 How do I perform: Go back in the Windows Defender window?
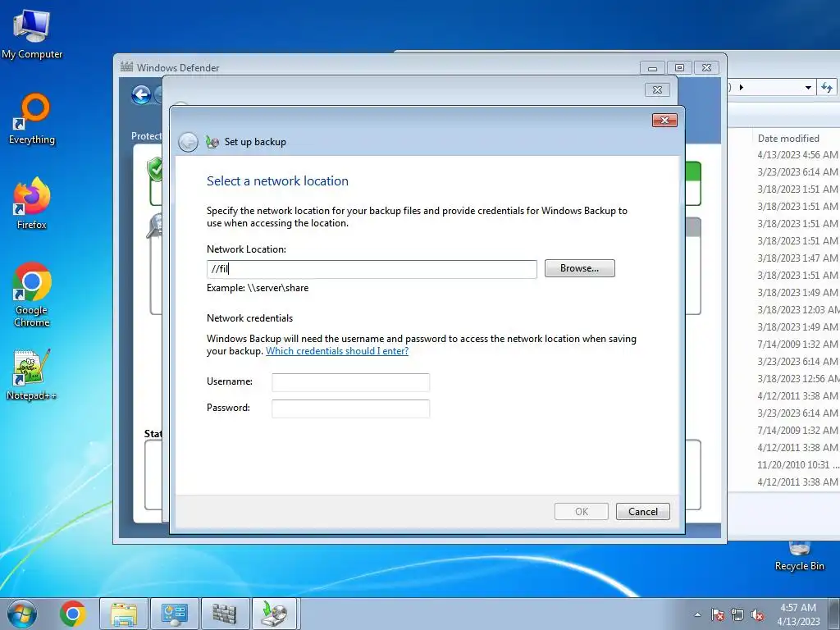tap(141, 95)
